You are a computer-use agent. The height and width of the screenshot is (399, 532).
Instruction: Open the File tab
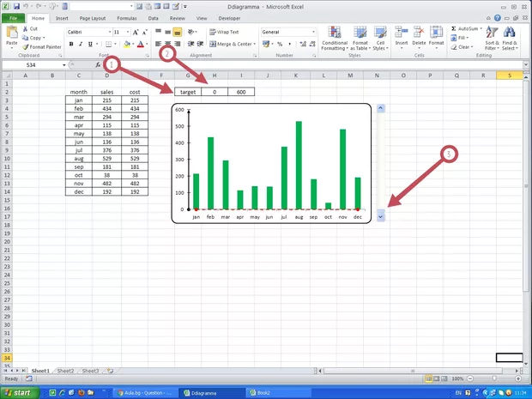pyautogui.click(x=14, y=18)
